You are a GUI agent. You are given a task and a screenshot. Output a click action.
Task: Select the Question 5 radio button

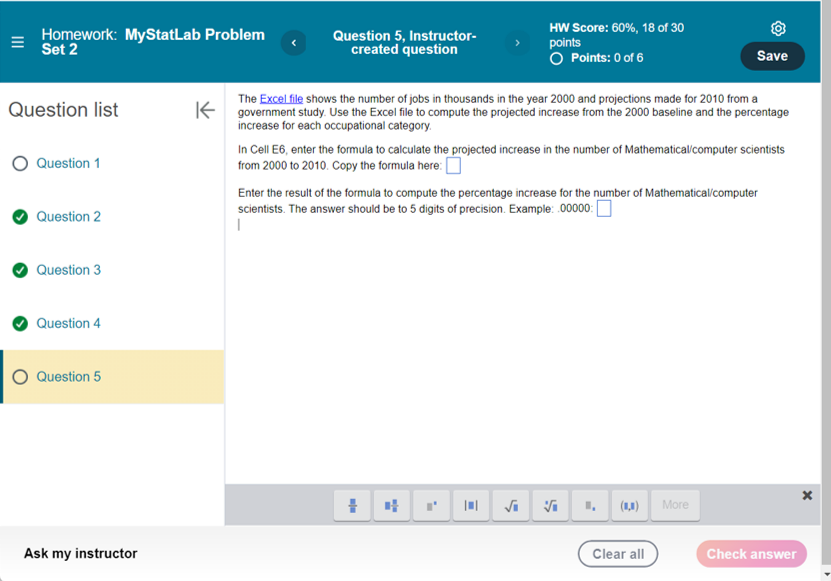(x=19, y=377)
